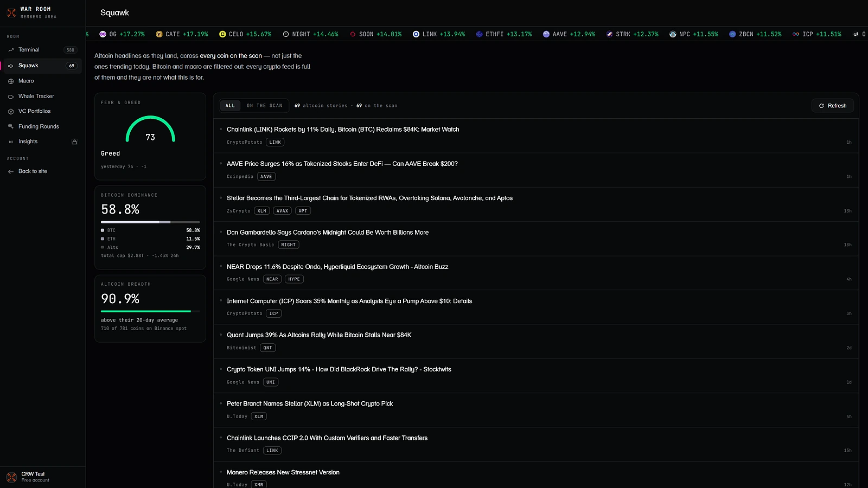
Task: Click the HYPE tag on NEAR story
Action: click(294, 279)
